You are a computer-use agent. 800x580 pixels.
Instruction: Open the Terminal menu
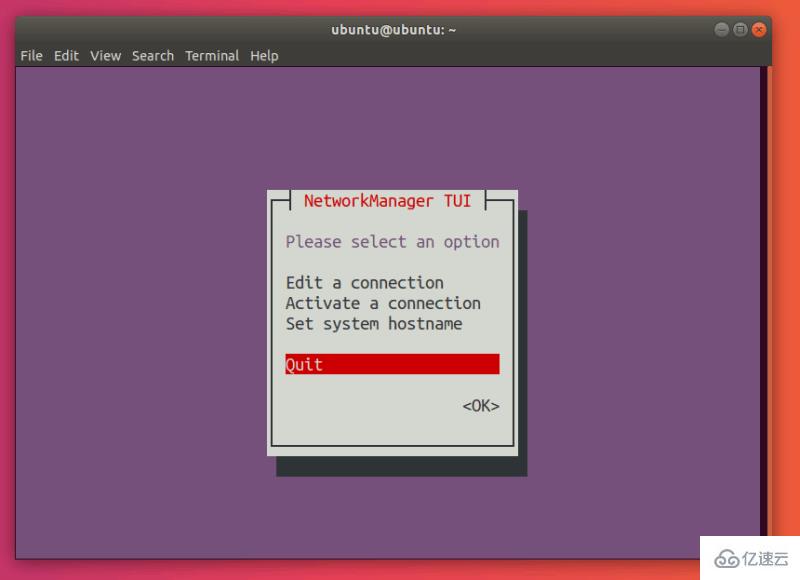(x=212, y=56)
